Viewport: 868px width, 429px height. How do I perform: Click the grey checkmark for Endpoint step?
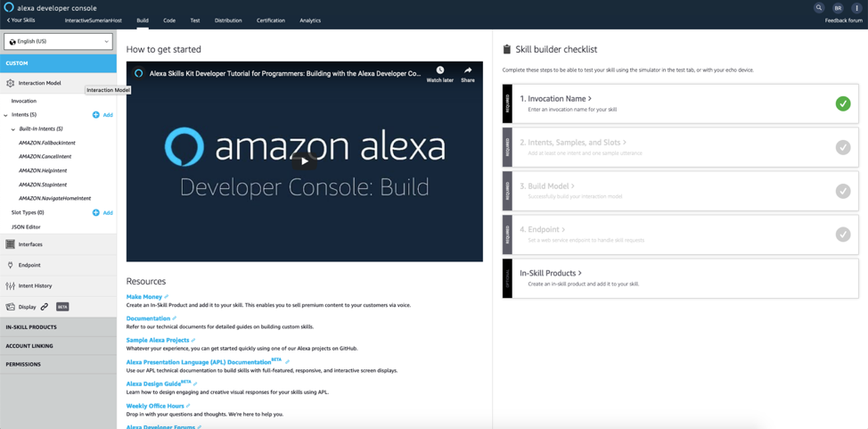pos(843,235)
